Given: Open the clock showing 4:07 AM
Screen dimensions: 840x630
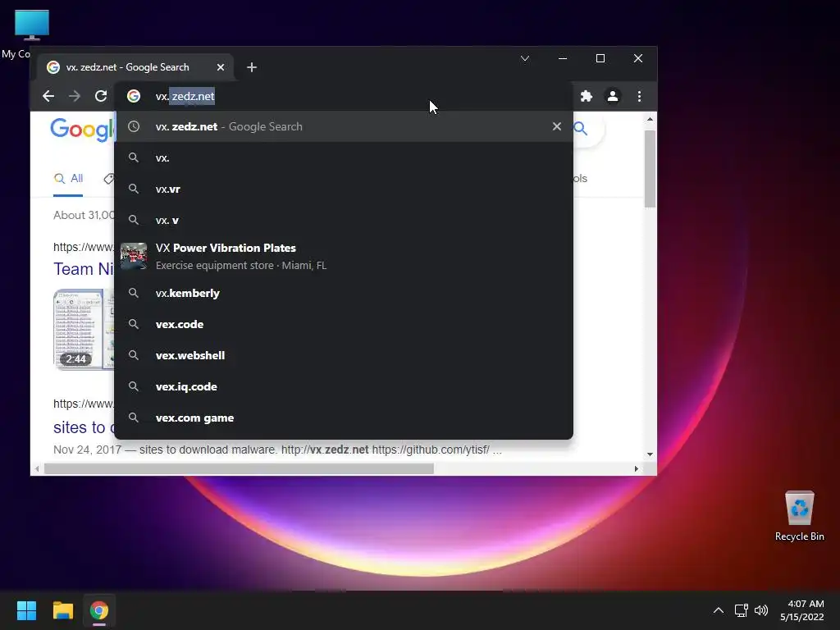Looking at the screenshot, I should point(802,610).
